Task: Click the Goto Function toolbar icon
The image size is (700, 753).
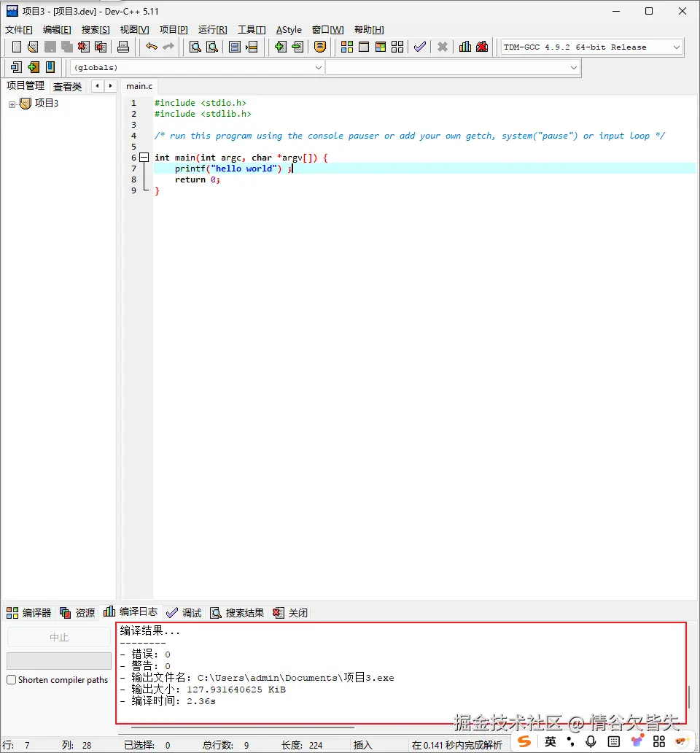Action: [x=235, y=47]
